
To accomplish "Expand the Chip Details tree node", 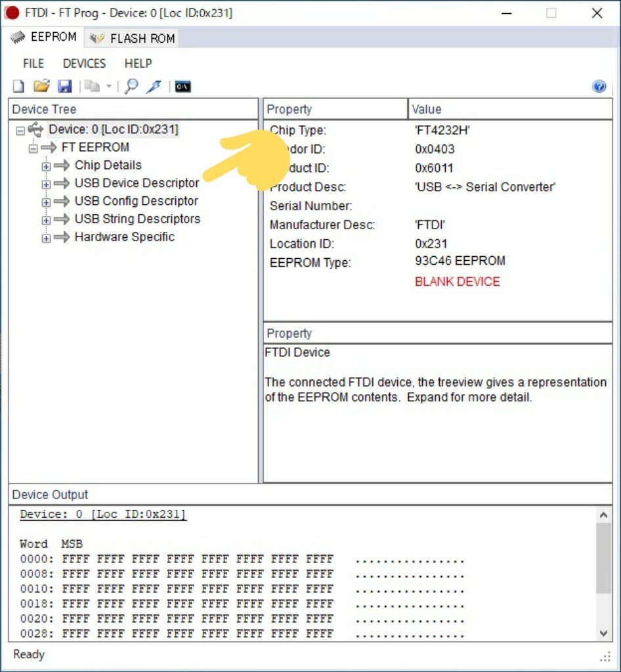I will tap(45, 166).
